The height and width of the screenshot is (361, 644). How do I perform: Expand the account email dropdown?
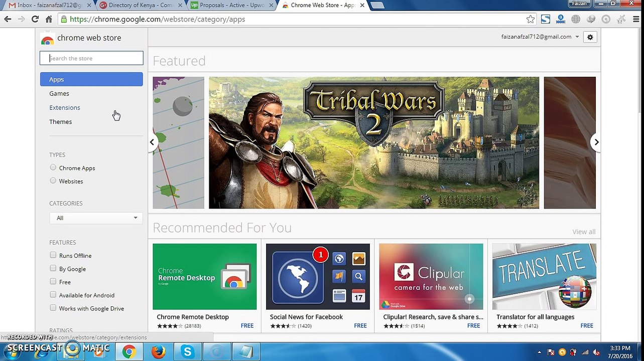[x=540, y=37]
